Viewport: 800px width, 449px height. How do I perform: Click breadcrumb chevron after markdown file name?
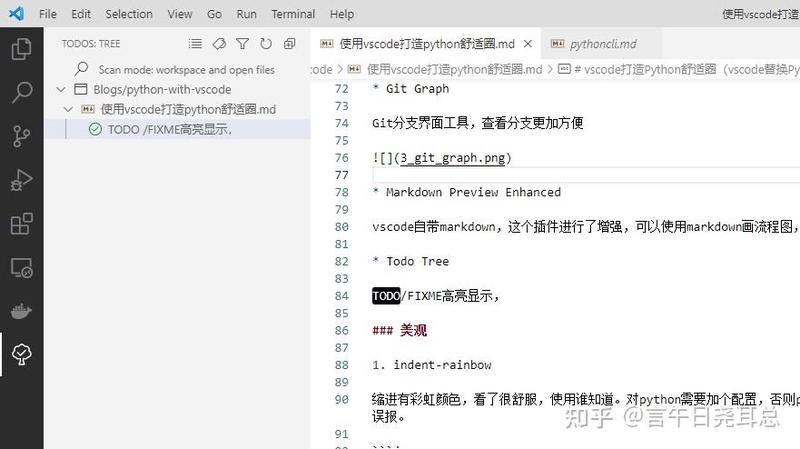coord(550,69)
